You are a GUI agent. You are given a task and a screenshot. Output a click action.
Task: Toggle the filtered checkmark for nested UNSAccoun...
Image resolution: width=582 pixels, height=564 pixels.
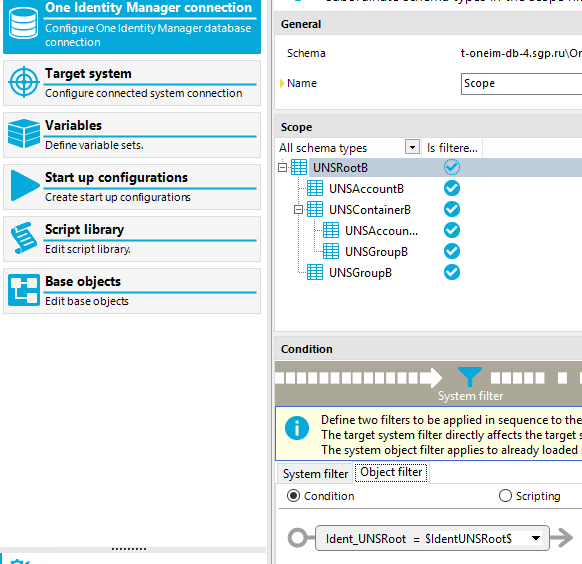(x=452, y=230)
